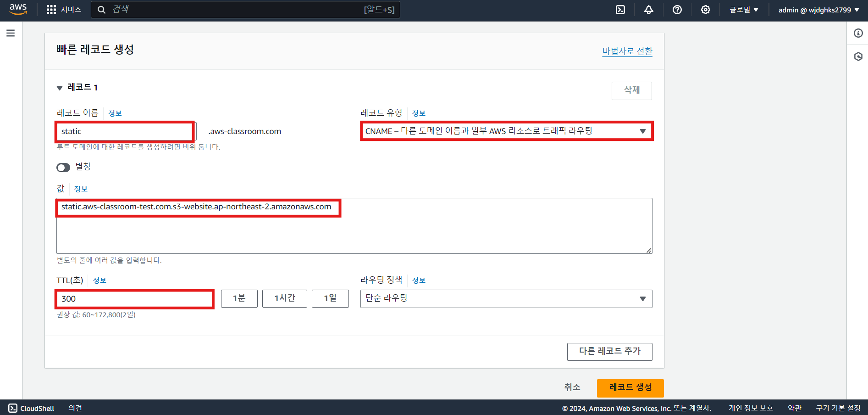This screenshot has height=415, width=868.
Task: Click the 취소 button
Action: tap(572, 387)
